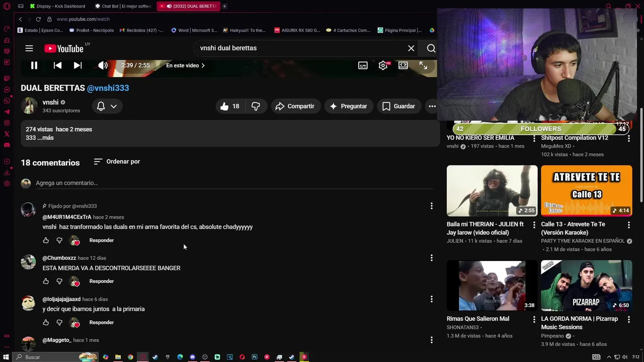This screenshot has width=644, height=362.
Task: Click the Guardar button
Action: pos(398,106)
